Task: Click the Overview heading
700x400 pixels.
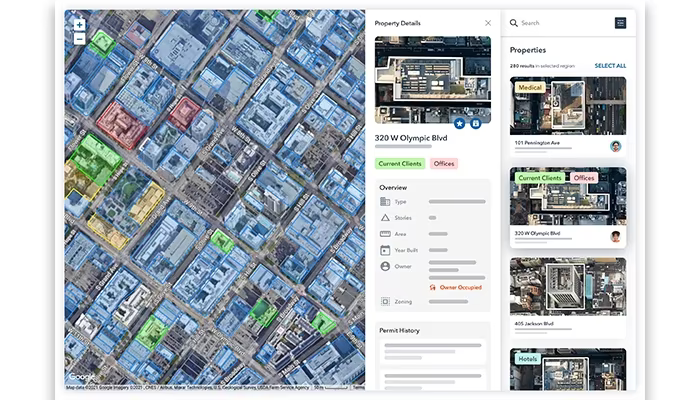Action: coord(393,188)
